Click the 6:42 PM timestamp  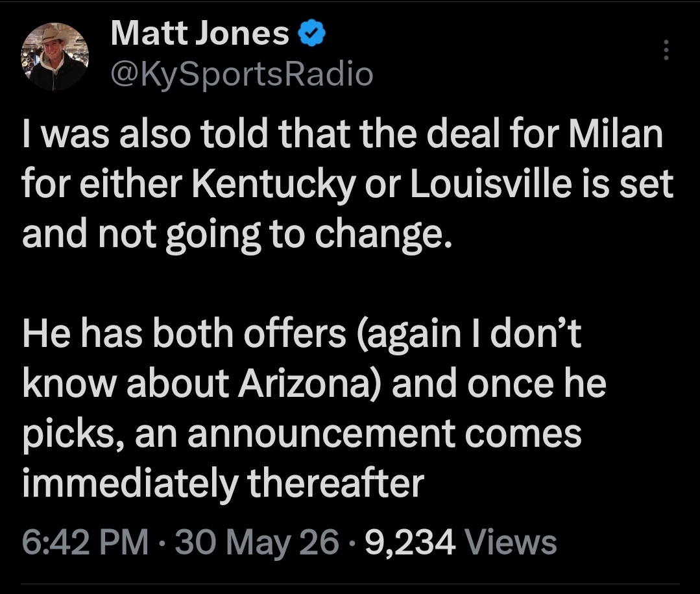pos(85,542)
